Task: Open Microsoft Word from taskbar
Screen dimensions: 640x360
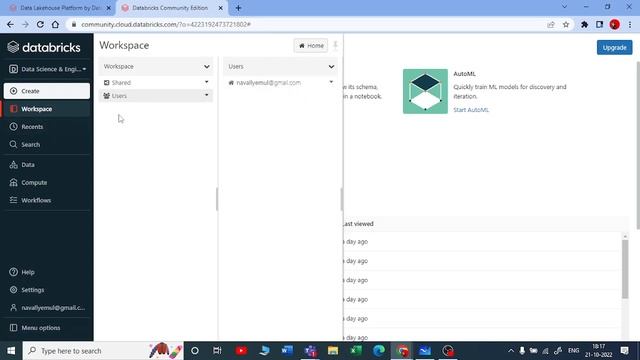Action: point(287,351)
